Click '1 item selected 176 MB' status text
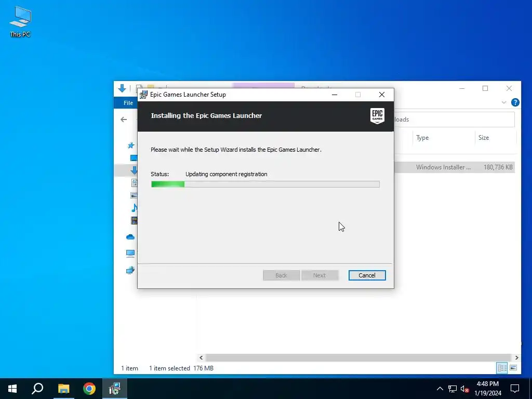 181,368
